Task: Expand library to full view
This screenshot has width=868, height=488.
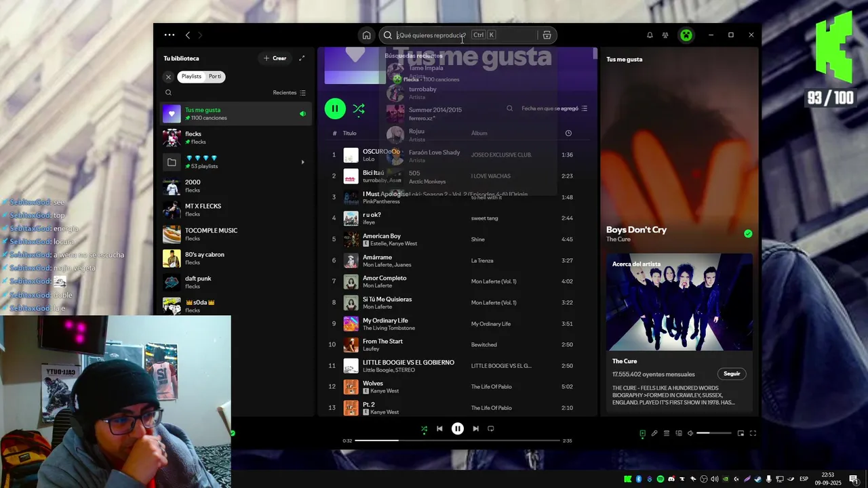Action: click(302, 58)
